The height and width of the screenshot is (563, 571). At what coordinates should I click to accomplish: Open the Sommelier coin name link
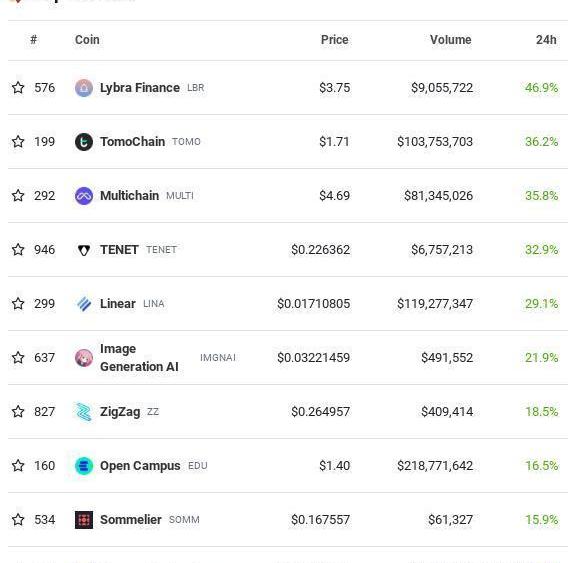(x=131, y=520)
